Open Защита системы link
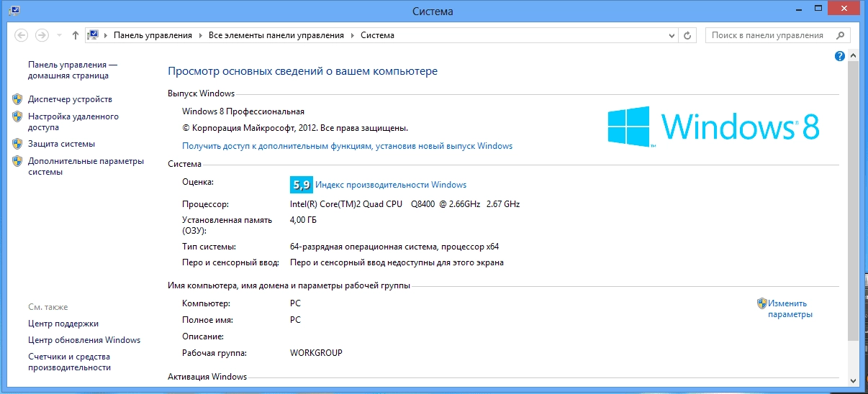 pyautogui.click(x=61, y=144)
